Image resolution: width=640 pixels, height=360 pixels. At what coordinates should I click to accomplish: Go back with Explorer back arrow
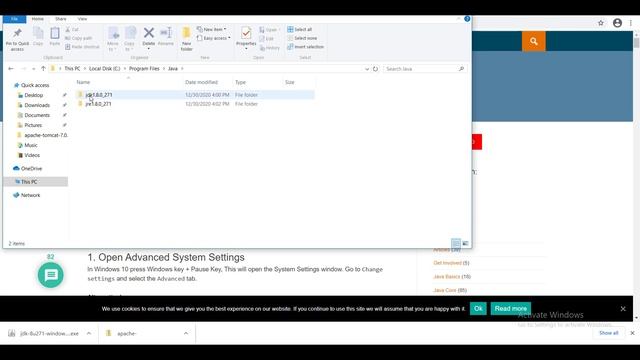(x=11, y=69)
